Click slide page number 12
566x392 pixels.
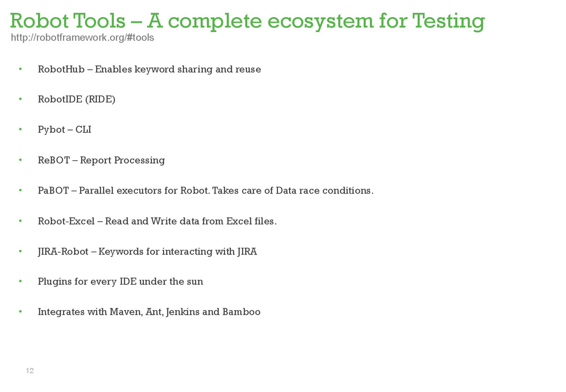tap(30, 370)
